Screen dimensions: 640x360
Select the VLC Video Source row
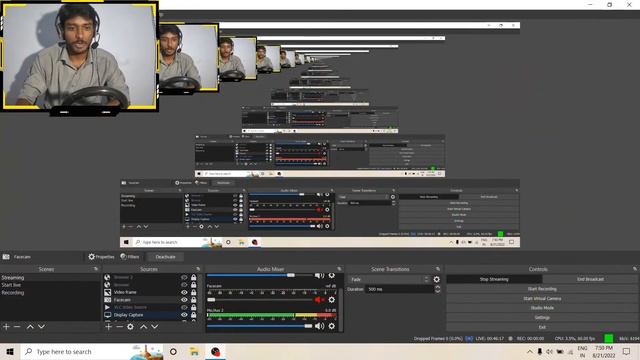tap(151, 307)
